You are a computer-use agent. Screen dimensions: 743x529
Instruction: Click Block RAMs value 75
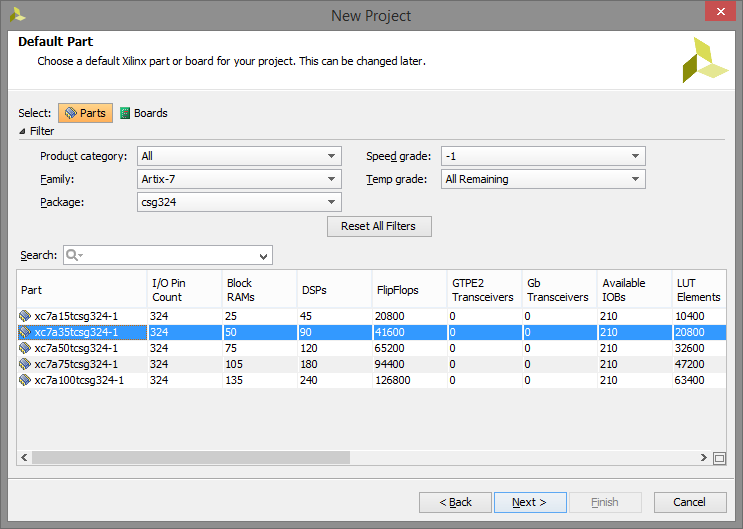(231, 348)
